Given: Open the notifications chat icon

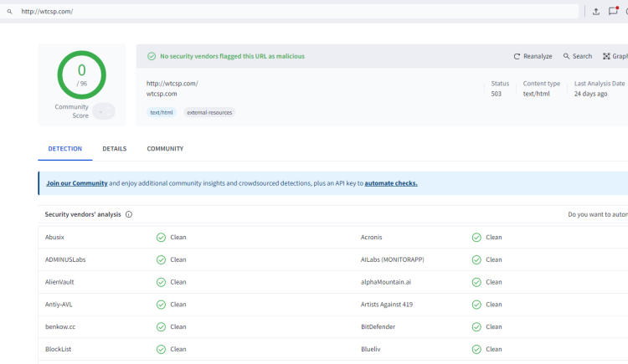Looking at the screenshot, I should [613, 11].
